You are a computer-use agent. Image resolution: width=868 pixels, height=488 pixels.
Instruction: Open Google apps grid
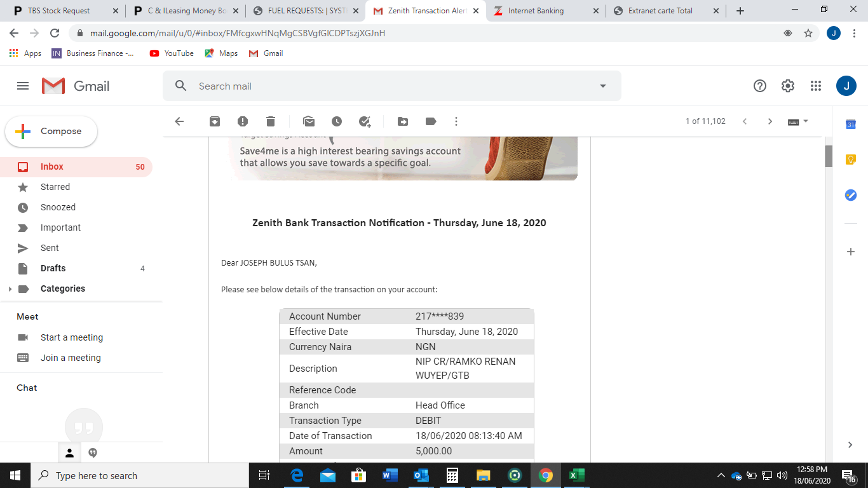(x=816, y=86)
